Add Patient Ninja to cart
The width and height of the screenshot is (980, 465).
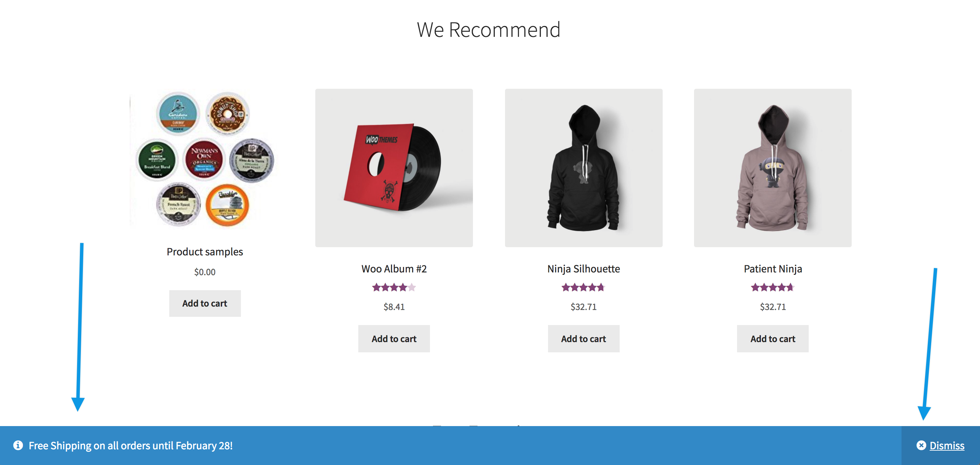[x=772, y=338]
